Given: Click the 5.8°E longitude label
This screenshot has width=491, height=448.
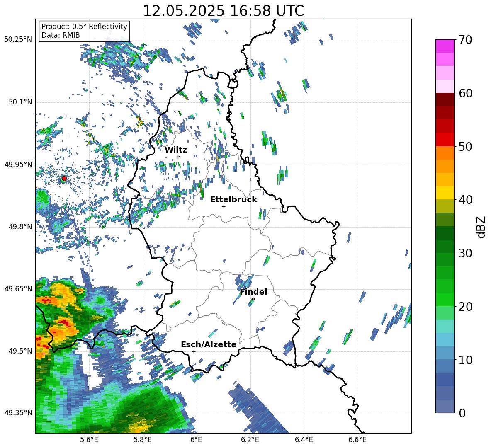Looking at the screenshot, I should 143,440.
